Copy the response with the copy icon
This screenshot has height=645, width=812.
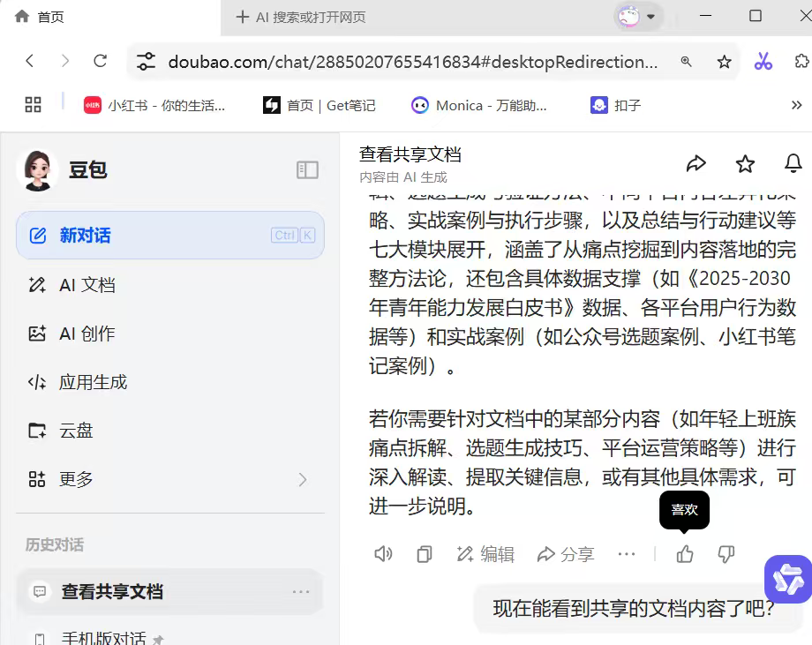(425, 554)
